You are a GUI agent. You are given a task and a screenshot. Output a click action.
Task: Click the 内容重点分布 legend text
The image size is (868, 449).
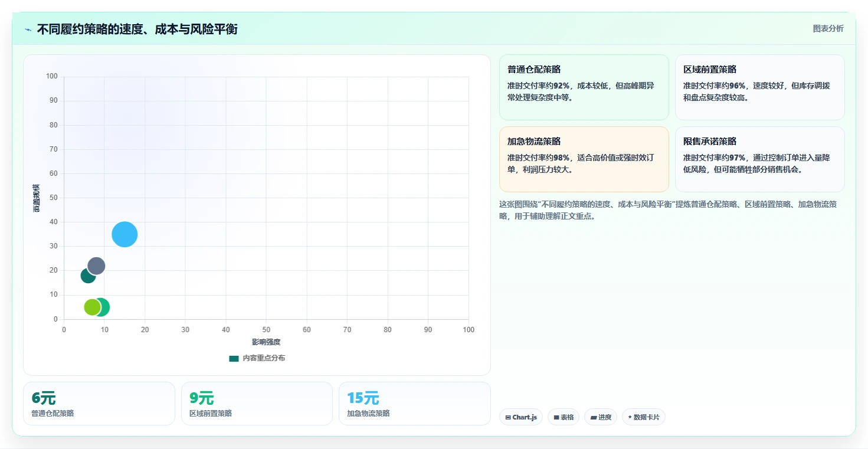tap(264, 358)
